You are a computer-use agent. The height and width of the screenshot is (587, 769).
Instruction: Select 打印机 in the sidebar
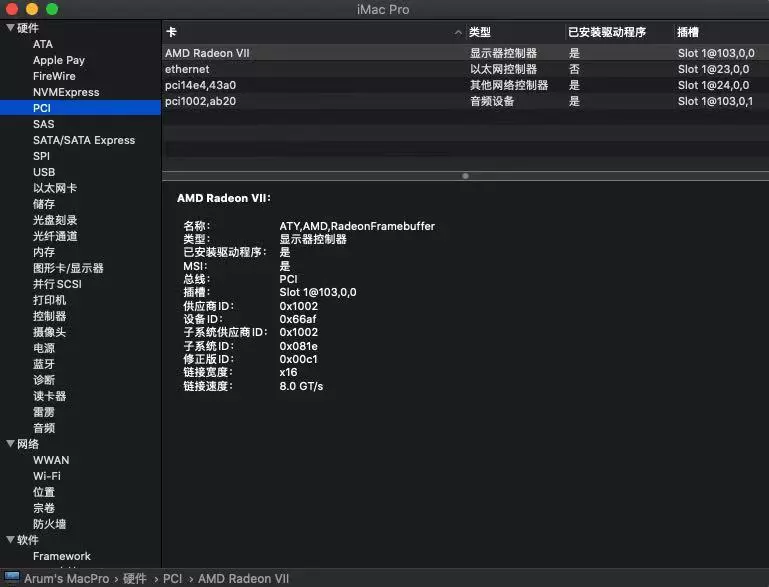click(49, 300)
